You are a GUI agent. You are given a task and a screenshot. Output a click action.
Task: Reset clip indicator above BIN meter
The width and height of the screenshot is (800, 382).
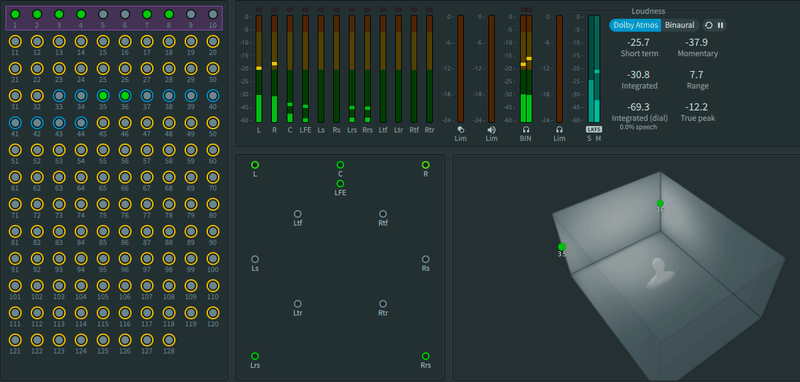pyautogui.click(x=526, y=10)
